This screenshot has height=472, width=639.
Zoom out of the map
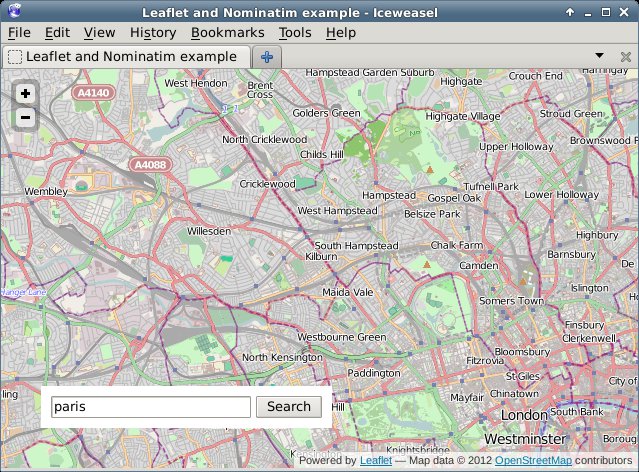click(x=25, y=117)
